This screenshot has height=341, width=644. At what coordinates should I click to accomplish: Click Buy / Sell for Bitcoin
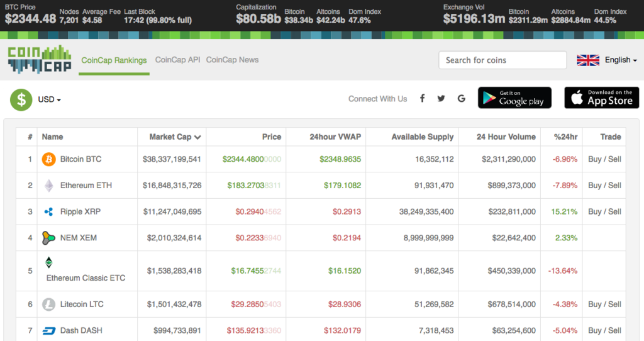point(604,159)
